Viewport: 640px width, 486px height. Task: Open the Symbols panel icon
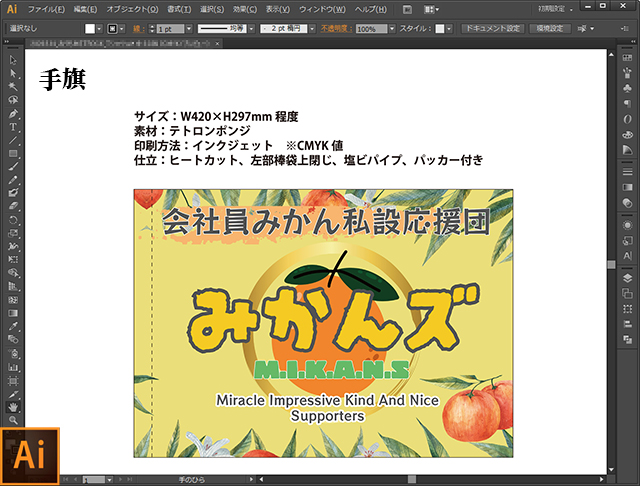pyautogui.click(x=627, y=88)
